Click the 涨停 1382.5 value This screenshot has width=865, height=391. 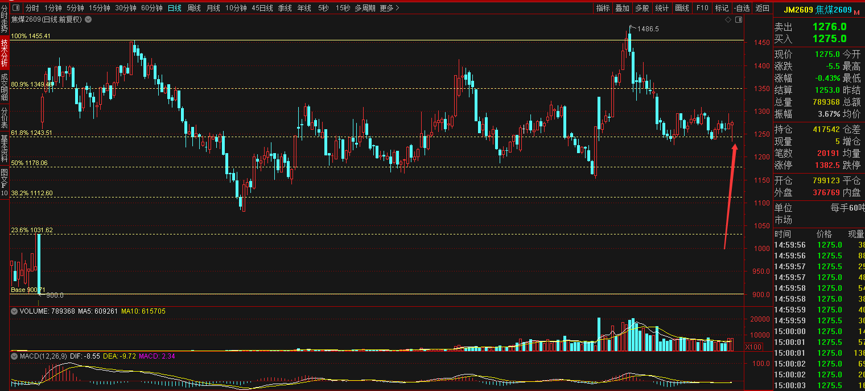826,165
